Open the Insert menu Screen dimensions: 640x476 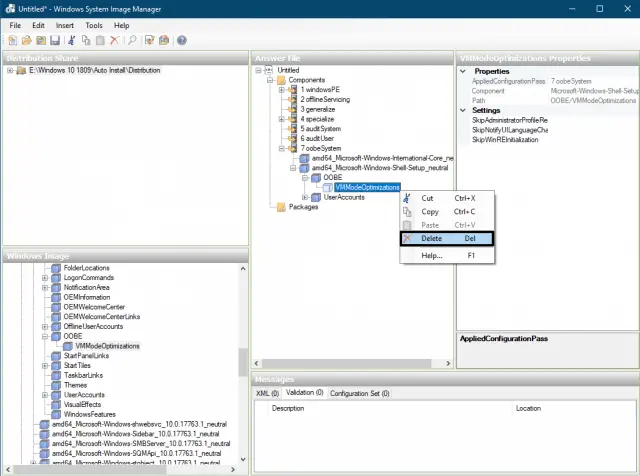(x=65, y=25)
